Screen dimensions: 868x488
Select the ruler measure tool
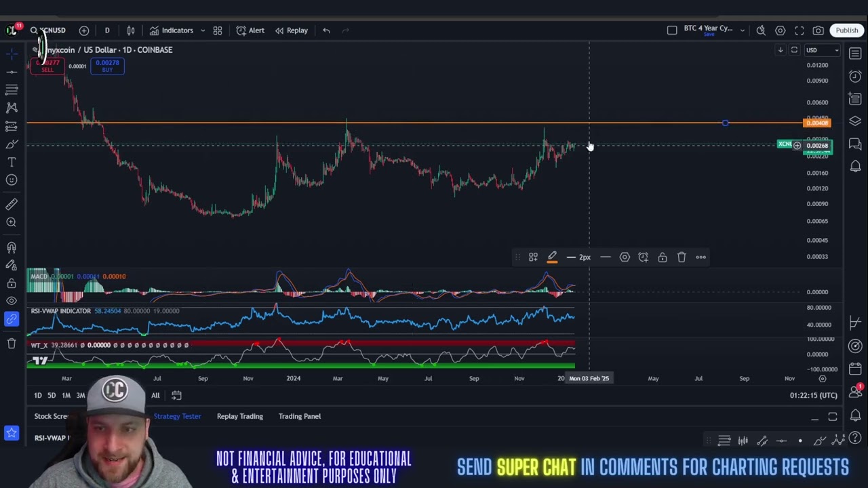(x=12, y=204)
